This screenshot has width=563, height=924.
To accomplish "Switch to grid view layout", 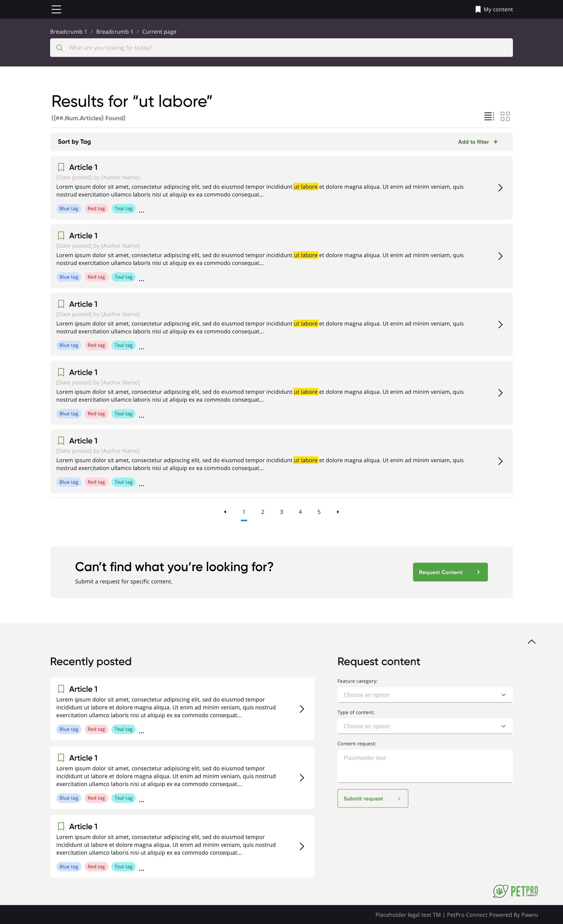I will 505,116.
